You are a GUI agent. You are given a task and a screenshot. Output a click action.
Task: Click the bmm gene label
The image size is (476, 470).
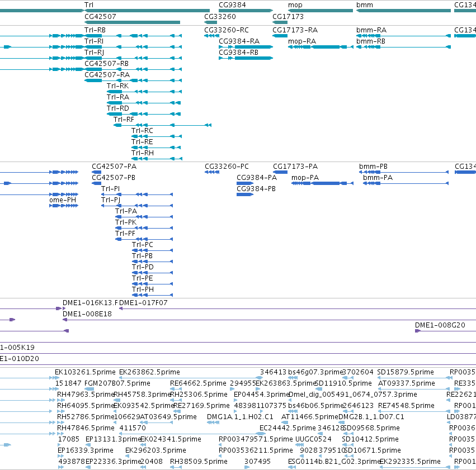[365, 5]
